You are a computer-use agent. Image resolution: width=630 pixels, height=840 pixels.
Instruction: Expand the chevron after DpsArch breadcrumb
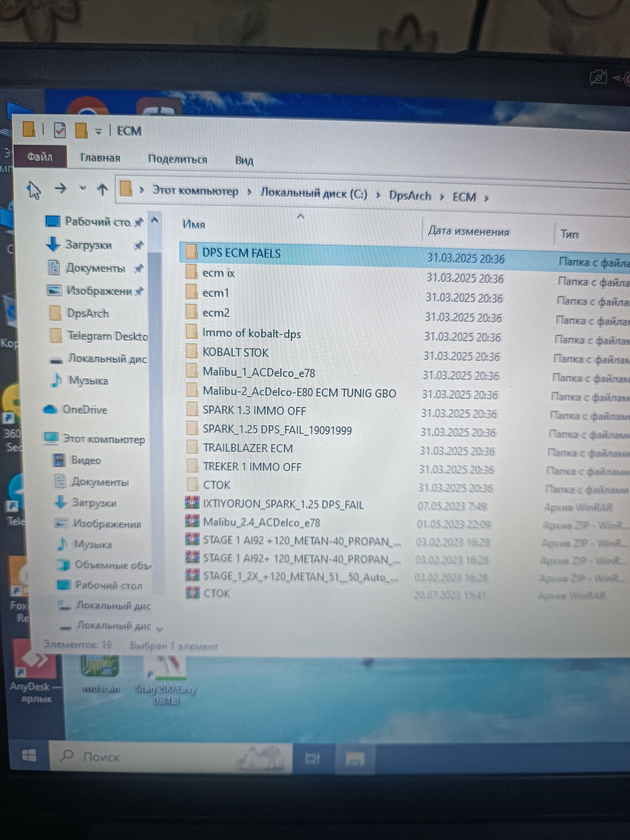442,197
